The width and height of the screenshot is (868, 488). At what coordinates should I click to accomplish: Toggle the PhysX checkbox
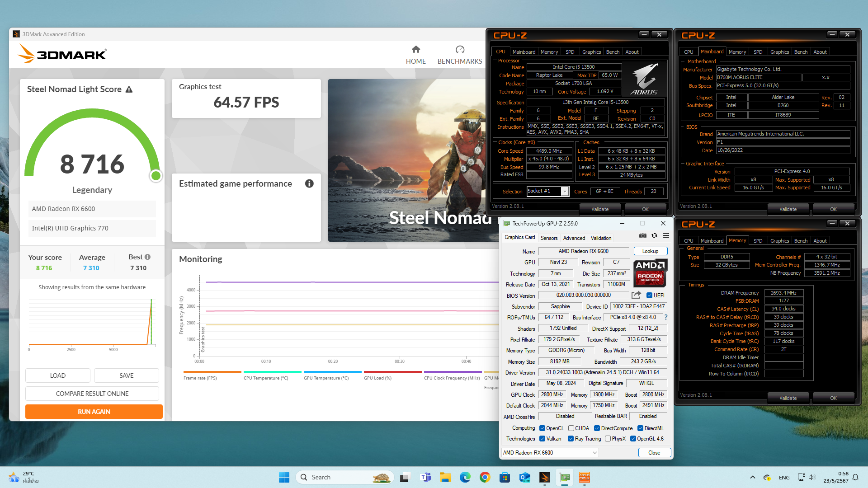(x=608, y=439)
